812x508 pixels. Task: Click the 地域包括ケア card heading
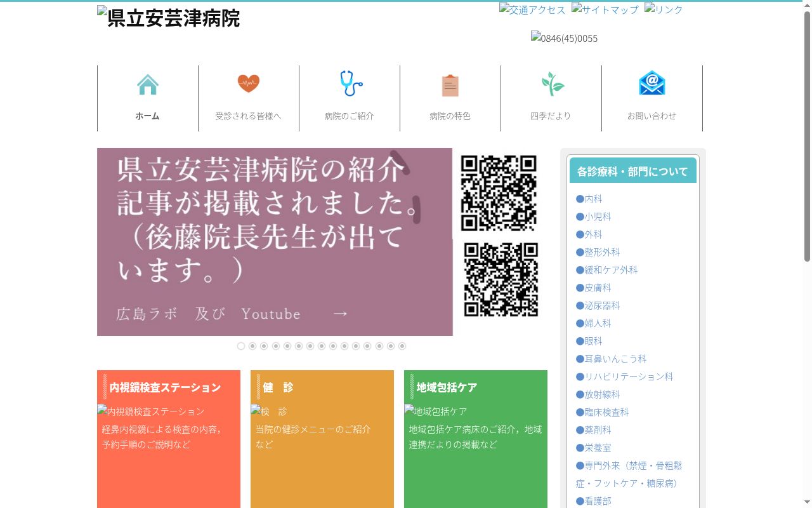tap(447, 387)
